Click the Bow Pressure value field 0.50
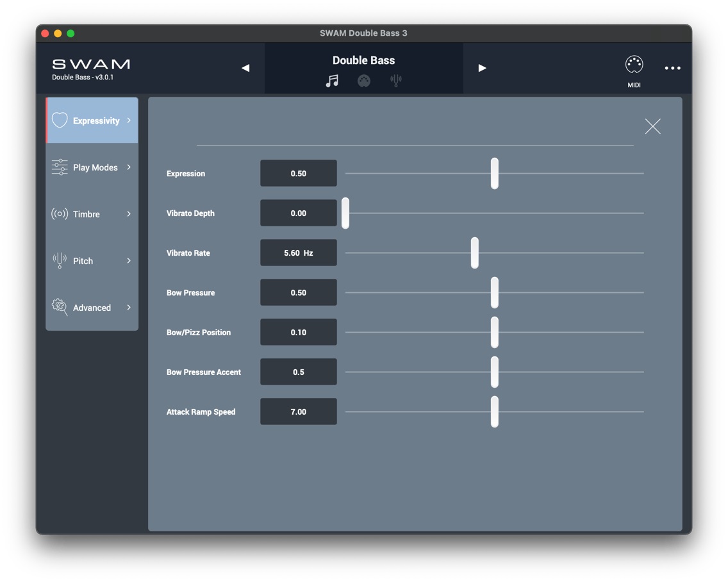 tap(299, 293)
